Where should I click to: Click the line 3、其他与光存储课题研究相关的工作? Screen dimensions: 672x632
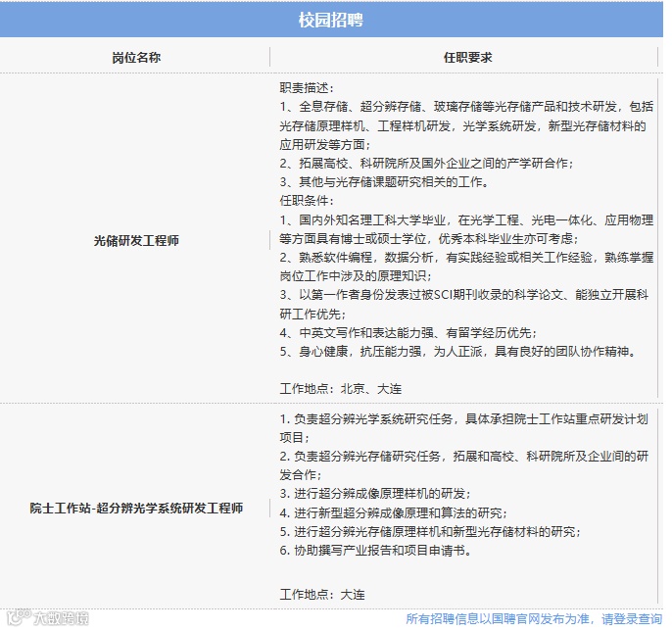(384, 182)
